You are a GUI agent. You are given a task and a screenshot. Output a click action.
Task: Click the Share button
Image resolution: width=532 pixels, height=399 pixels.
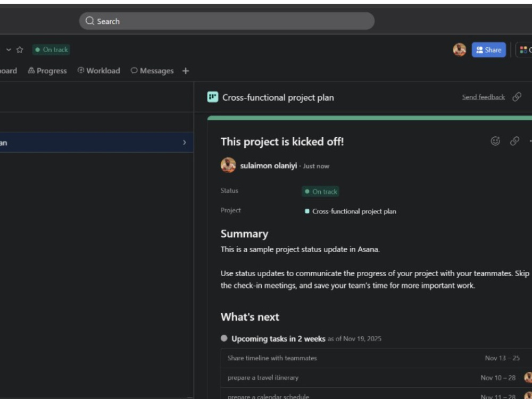point(488,50)
